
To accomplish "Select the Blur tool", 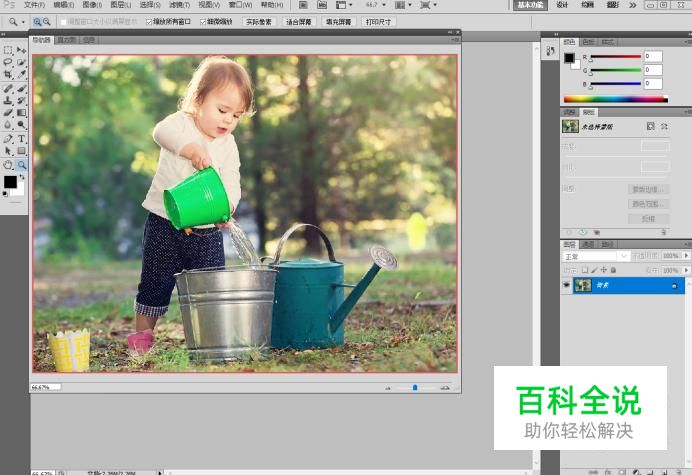I will (8, 125).
